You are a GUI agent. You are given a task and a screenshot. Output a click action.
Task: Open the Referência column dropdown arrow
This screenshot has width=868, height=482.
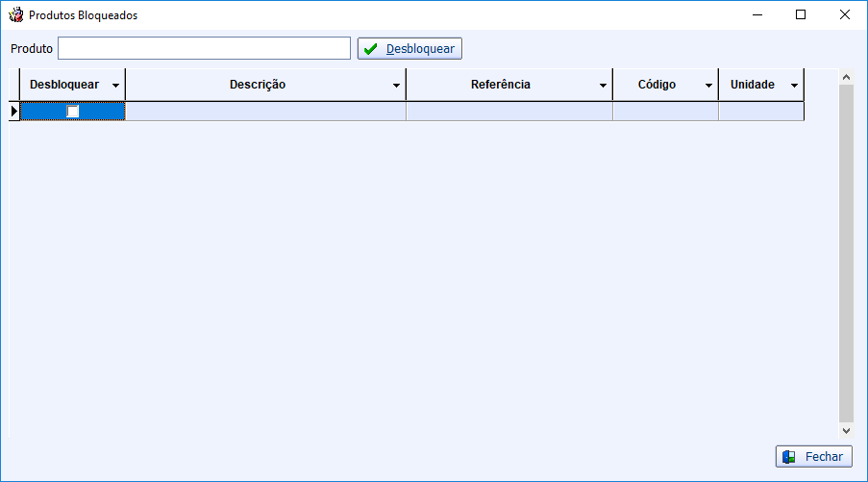coord(603,86)
